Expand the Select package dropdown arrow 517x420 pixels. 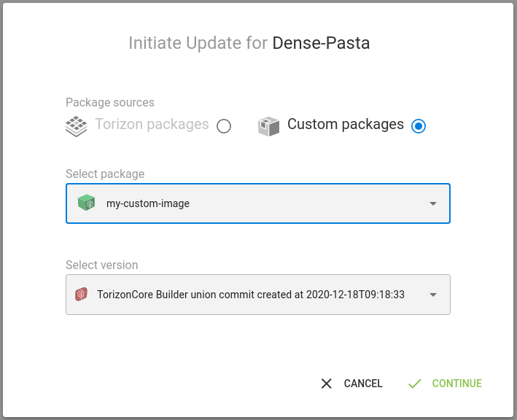coord(433,203)
